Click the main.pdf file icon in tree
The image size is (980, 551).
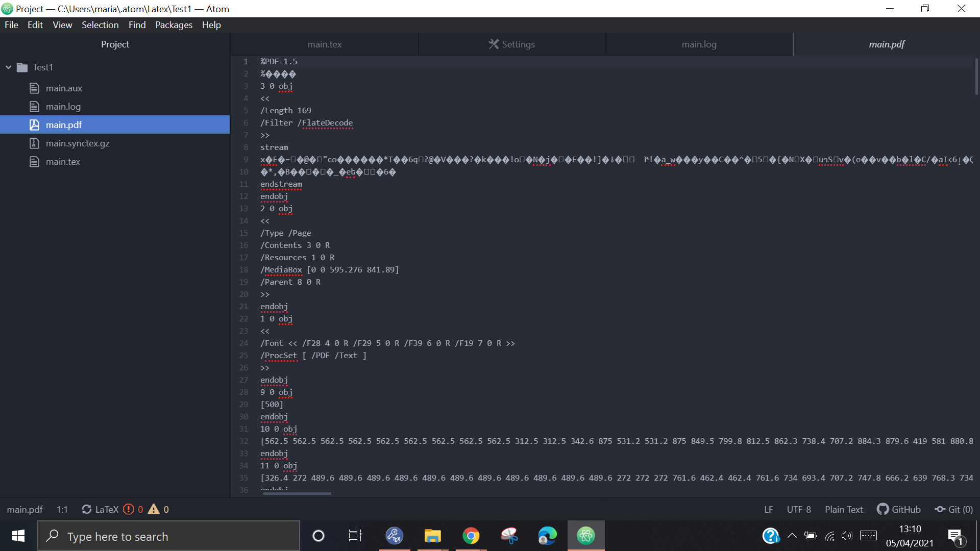(x=34, y=125)
